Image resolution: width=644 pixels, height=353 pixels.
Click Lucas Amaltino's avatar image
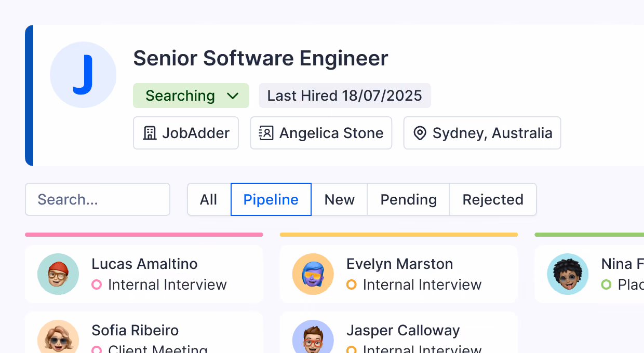(58, 274)
